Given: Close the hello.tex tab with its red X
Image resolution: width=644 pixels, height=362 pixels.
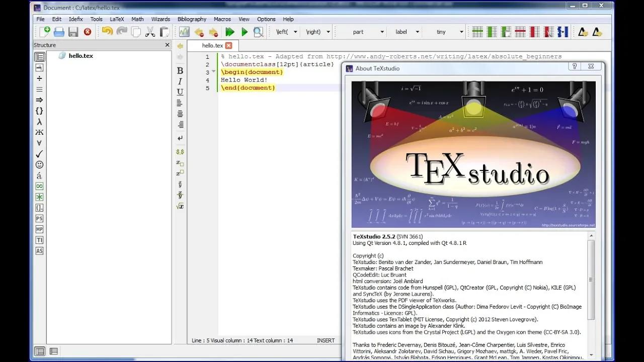Looking at the screenshot, I should coord(228,45).
